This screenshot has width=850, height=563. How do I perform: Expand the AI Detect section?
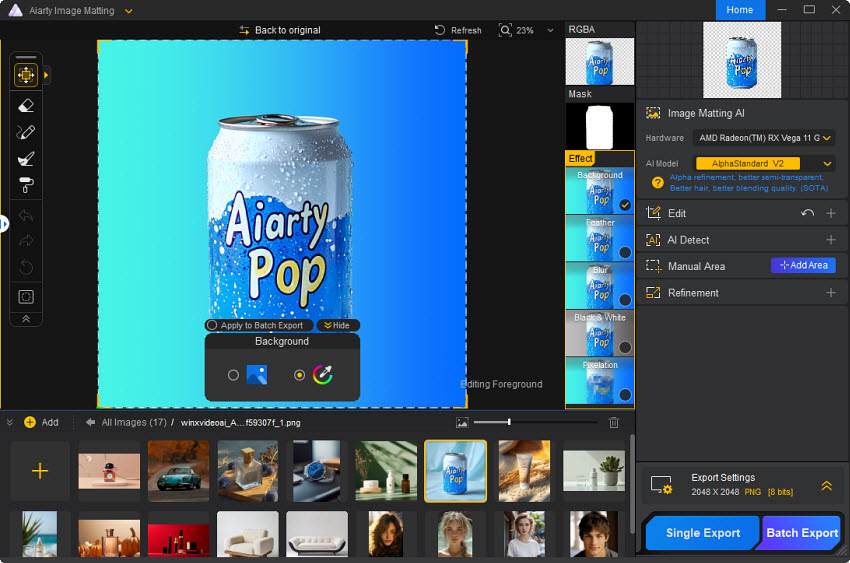(830, 240)
